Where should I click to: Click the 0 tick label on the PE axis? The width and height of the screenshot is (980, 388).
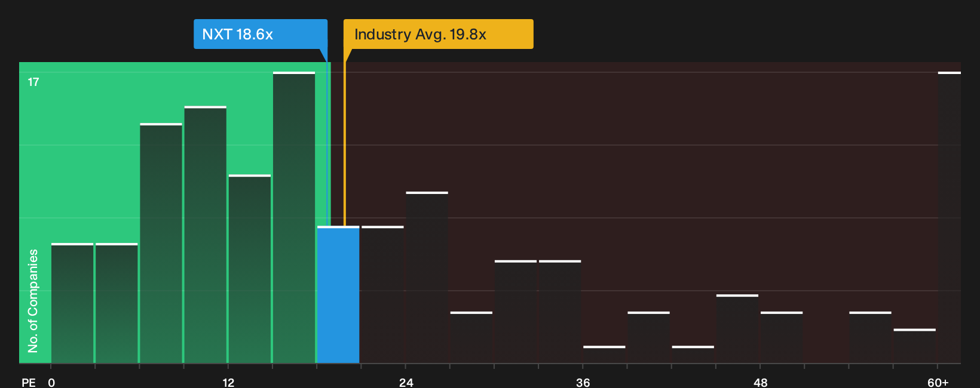click(x=51, y=383)
